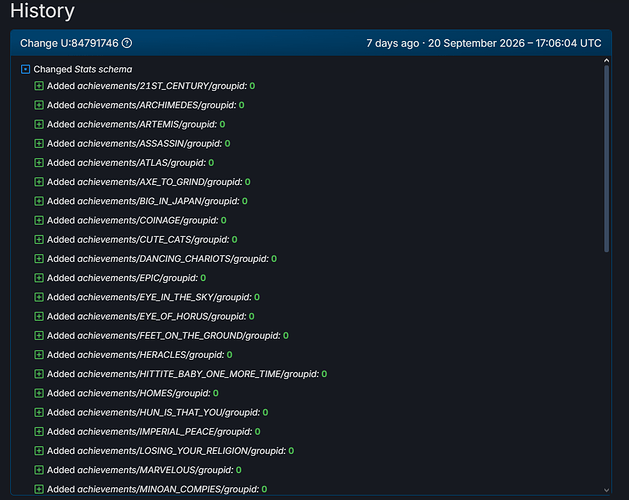Click the plus icon for ARTEMIS groupid

click(39, 124)
